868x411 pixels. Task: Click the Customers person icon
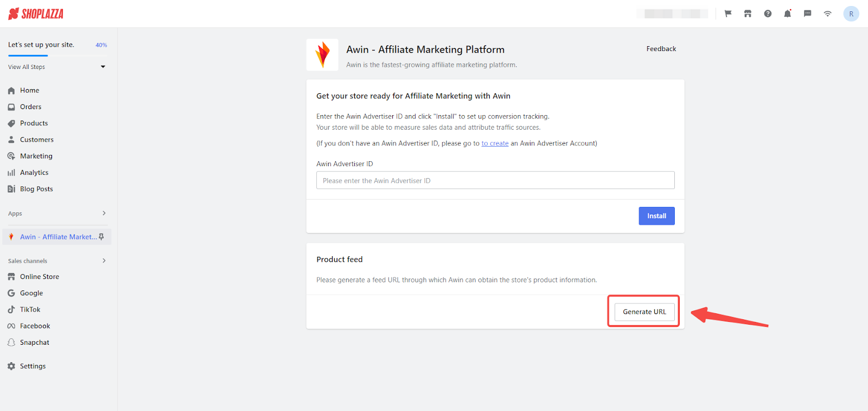coord(11,140)
